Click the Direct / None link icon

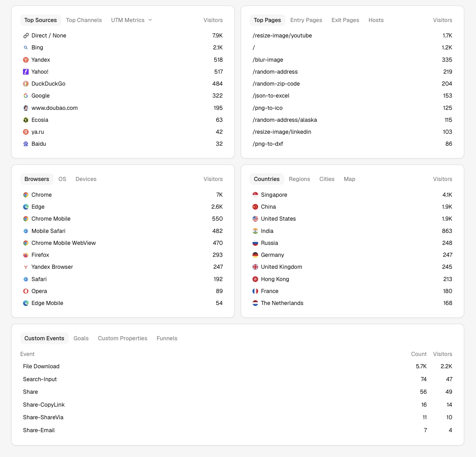pos(26,36)
